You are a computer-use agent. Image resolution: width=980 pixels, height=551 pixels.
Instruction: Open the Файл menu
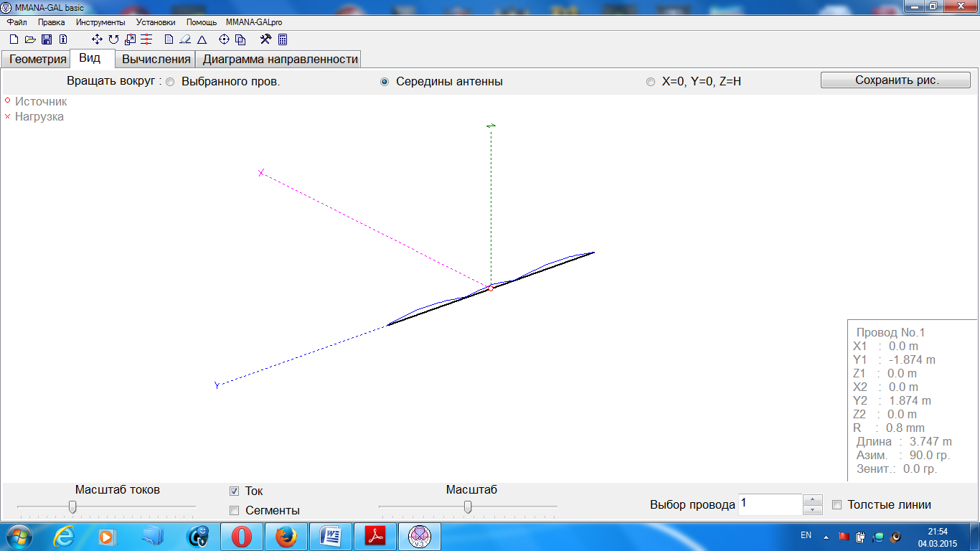click(x=17, y=22)
